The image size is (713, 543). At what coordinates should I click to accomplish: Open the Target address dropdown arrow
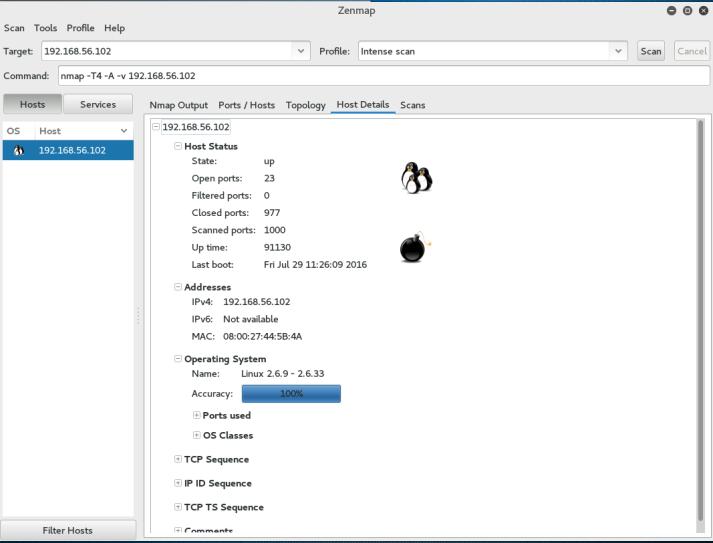[x=301, y=51]
